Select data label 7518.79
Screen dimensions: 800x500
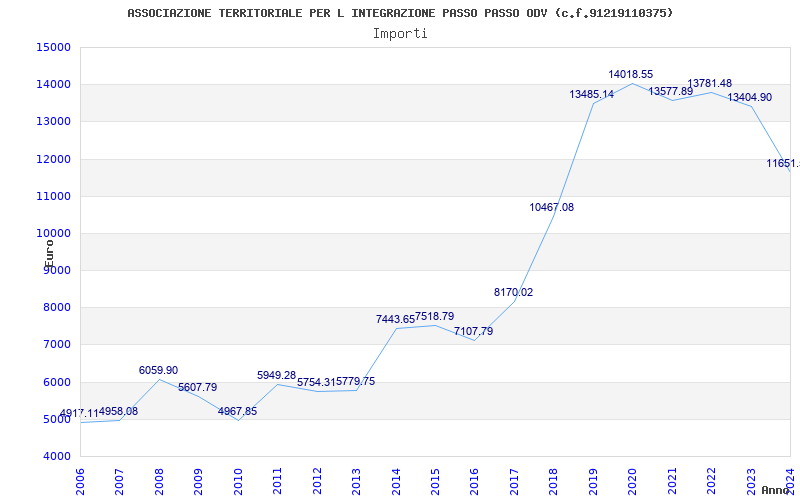[x=435, y=316]
